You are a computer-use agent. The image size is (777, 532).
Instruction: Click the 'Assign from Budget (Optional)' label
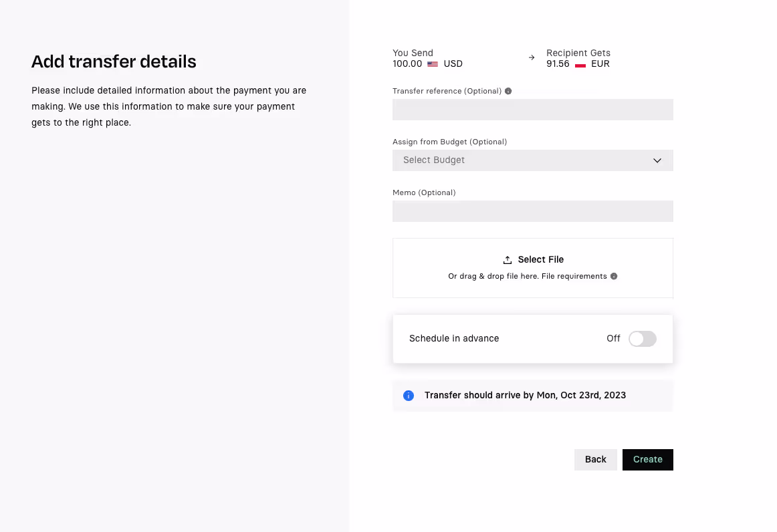pyautogui.click(x=449, y=142)
